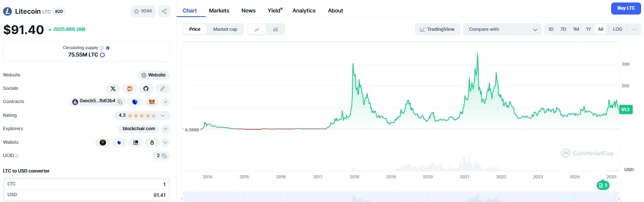Open the Compare with dropdown

(502, 30)
